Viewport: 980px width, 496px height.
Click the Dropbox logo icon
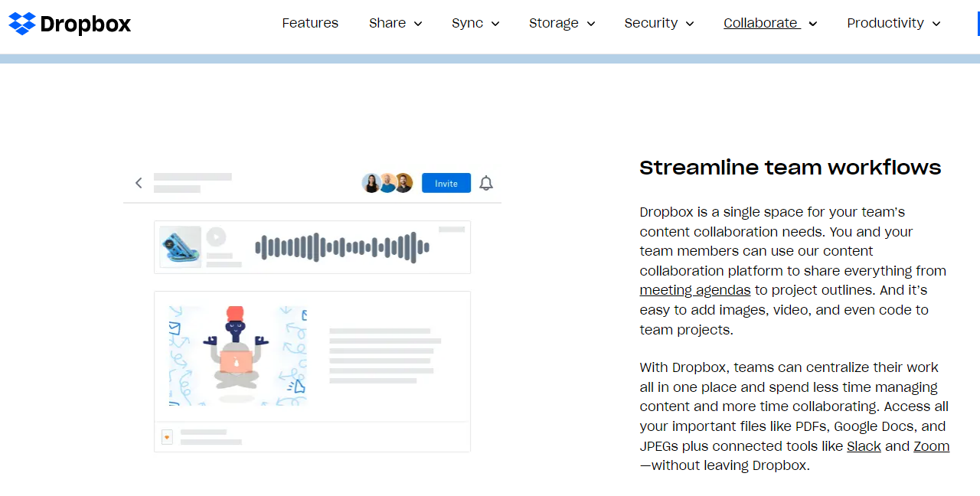point(22,24)
